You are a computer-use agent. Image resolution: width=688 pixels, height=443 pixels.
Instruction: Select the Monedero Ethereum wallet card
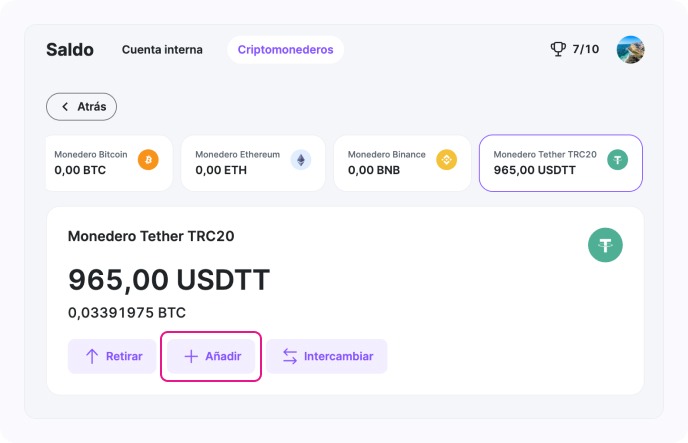point(253,163)
